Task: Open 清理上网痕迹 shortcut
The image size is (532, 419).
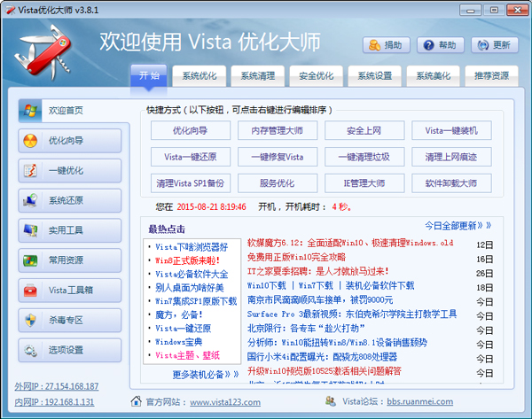Action: (451, 157)
